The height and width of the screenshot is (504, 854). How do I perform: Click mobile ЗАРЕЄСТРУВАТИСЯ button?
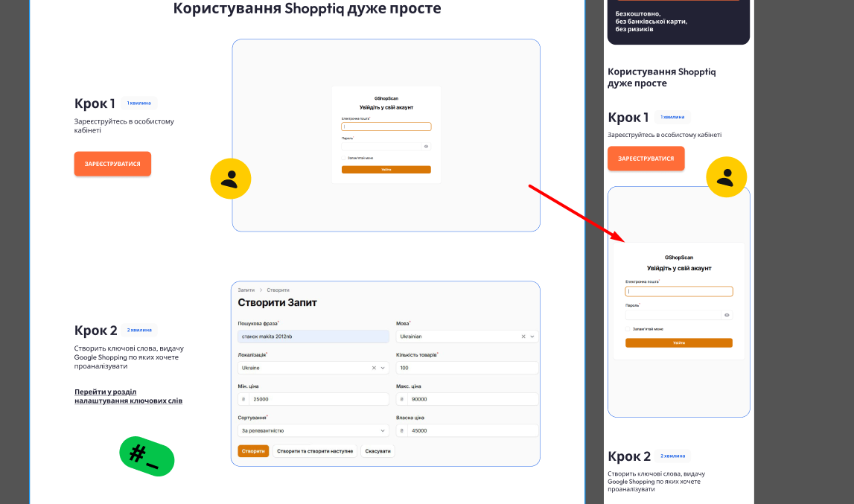(x=646, y=159)
